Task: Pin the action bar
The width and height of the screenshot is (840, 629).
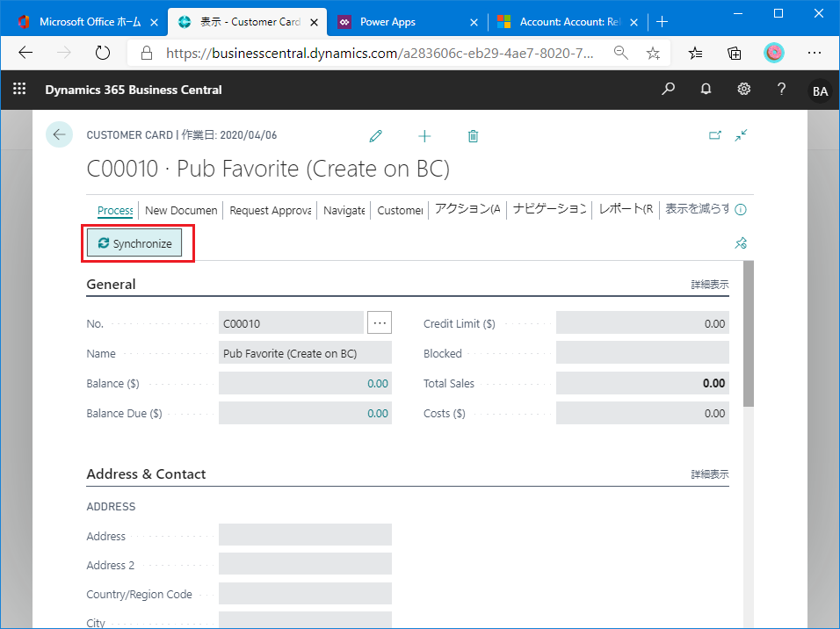Action: pos(741,243)
